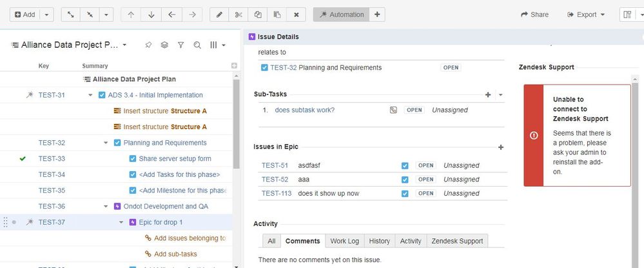Click the structure list vertical scrollbar
Image resolution: width=644 pixels, height=268 pixels.
[x=236, y=124]
